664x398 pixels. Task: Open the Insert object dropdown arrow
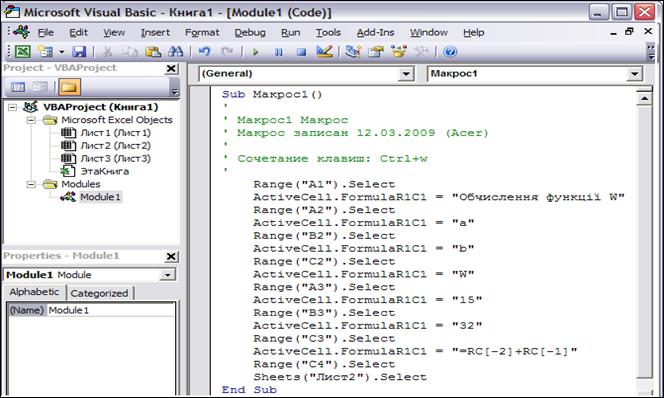61,52
